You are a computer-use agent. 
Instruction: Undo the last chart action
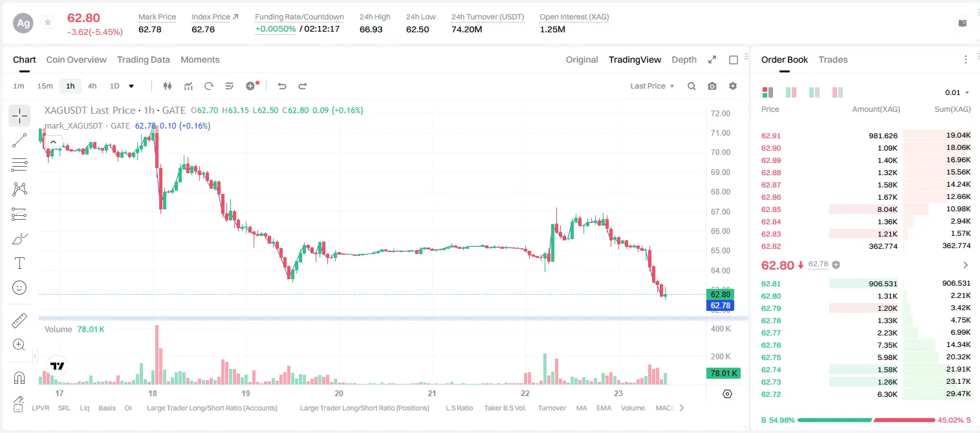click(x=281, y=86)
